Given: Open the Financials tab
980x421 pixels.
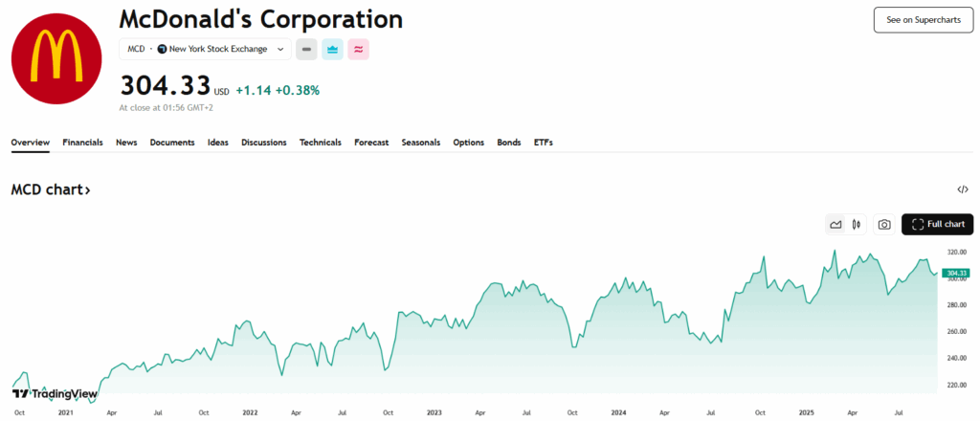Looking at the screenshot, I should point(82,143).
